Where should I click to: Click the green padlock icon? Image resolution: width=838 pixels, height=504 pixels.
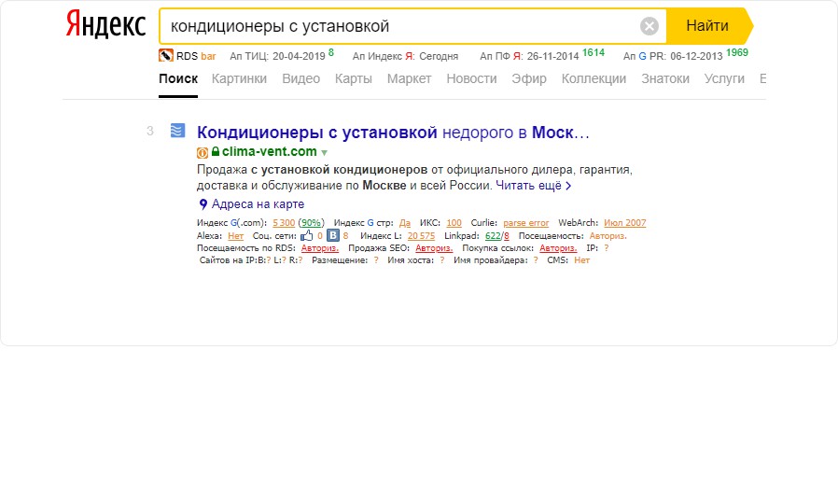(x=216, y=152)
